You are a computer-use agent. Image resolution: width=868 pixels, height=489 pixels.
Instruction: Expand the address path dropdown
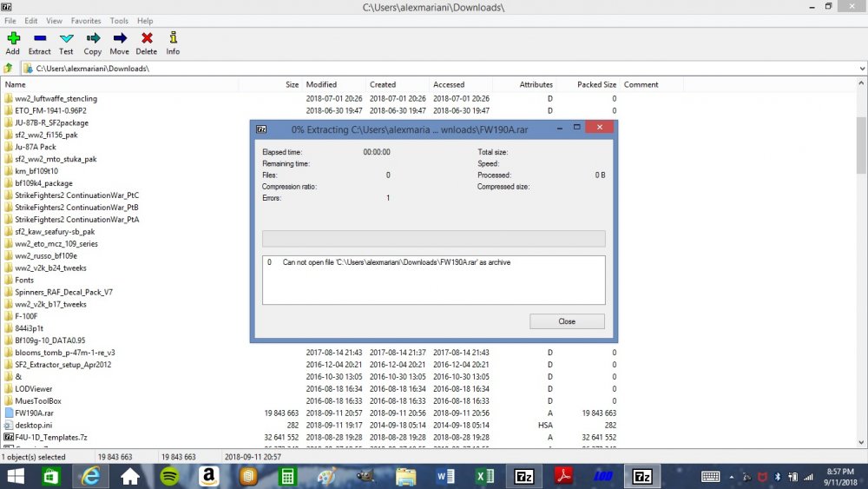(x=862, y=69)
